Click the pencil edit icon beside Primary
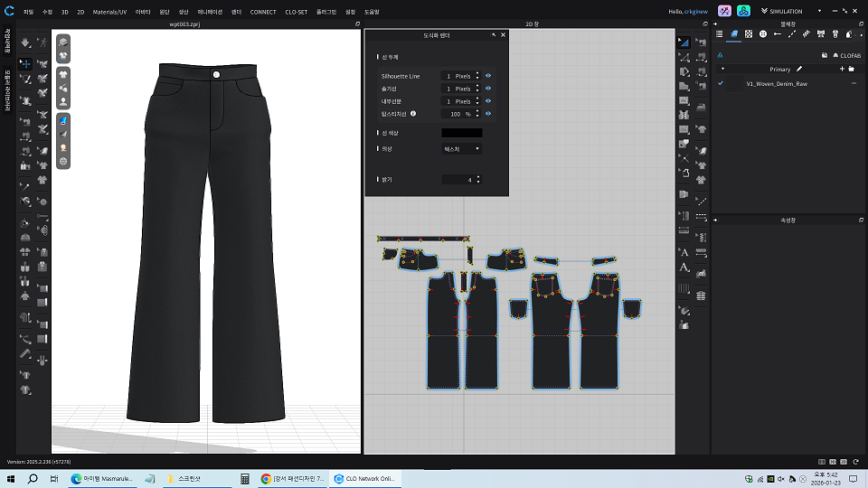This screenshot has height=488, width=868. point(799,69)
